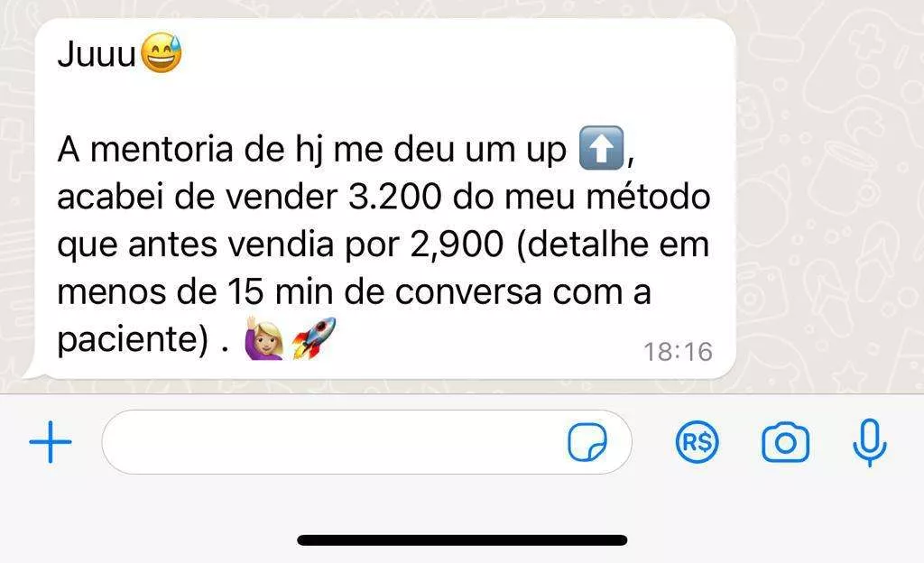Focus the message text input field
The width and height of the screenshot is (924, 563).
(366, 442)
